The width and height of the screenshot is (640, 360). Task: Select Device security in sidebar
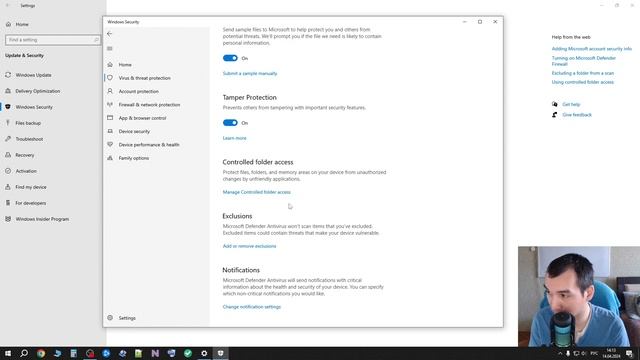(134, 131)
